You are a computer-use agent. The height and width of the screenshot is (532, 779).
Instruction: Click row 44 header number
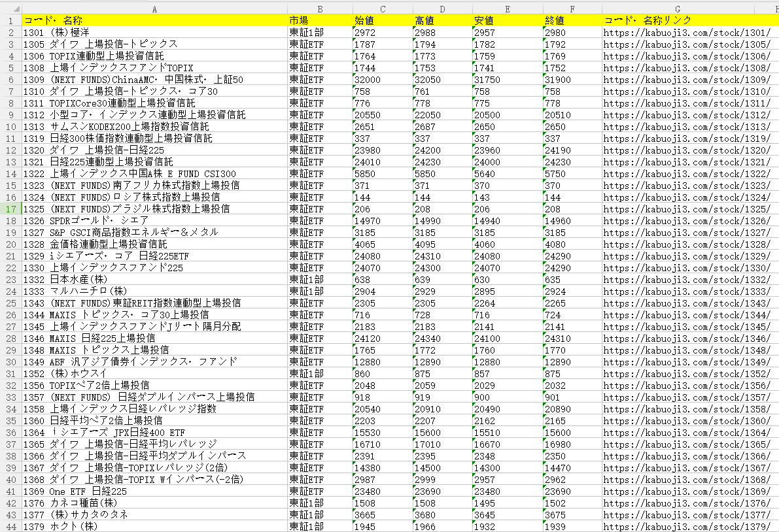(x=10, y=527)
